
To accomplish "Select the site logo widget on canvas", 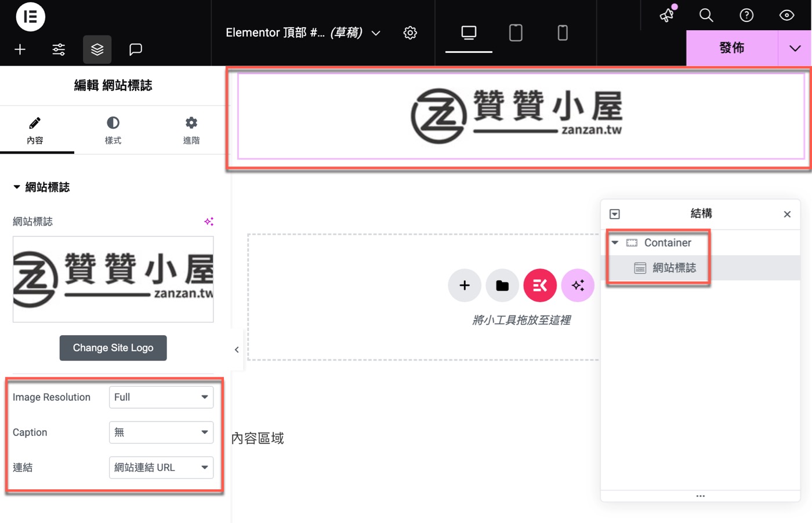I will [x=520, y=116].
